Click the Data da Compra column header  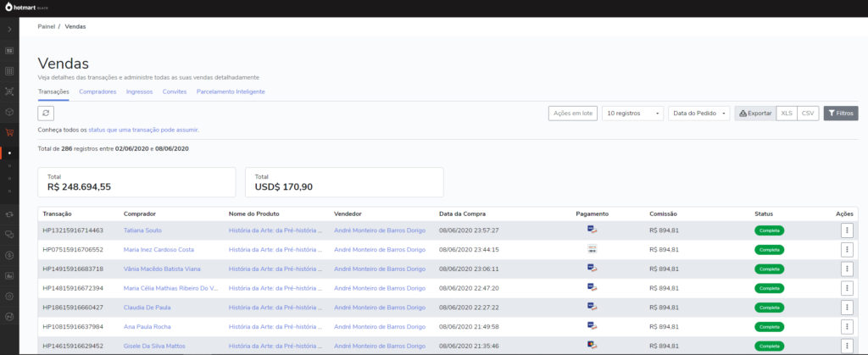point(462,214)
